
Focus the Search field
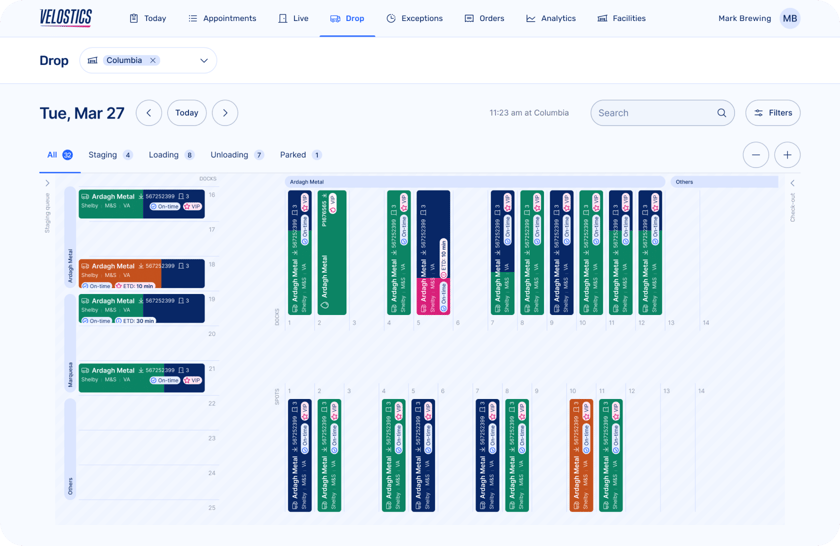[662, 113]
